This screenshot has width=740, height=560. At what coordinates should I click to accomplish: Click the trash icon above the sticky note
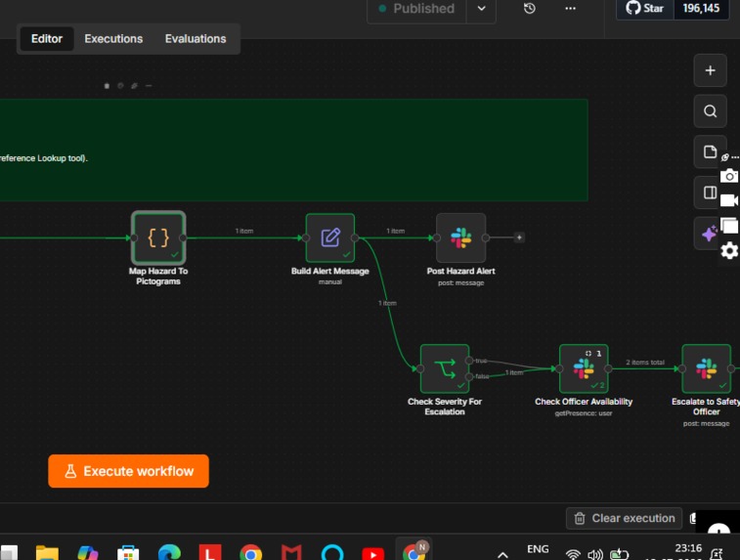[107, 86]
